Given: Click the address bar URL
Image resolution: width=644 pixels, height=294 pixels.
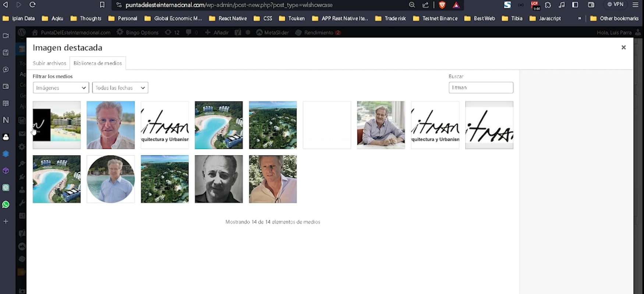Looking at the screenshot, I should [x=229, y=5].
